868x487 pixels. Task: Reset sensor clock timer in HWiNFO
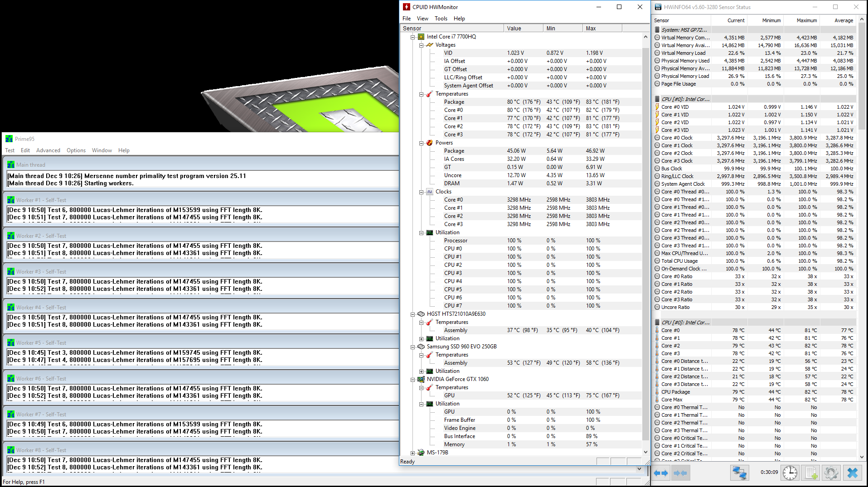(790, 473)
